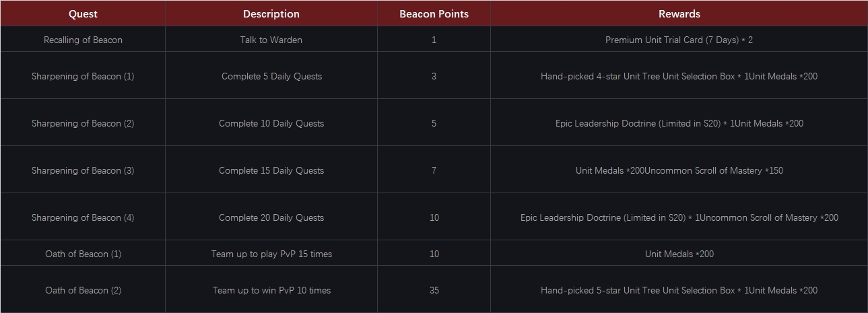Click the Talk to Warden description
868x313 pixels.
pos(271,40)
